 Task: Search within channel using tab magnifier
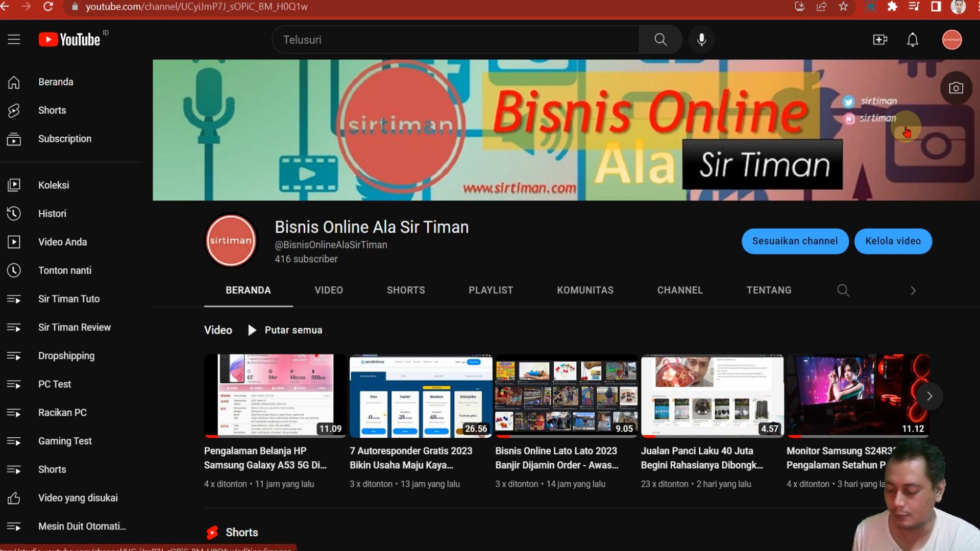[x=843, y=290]
